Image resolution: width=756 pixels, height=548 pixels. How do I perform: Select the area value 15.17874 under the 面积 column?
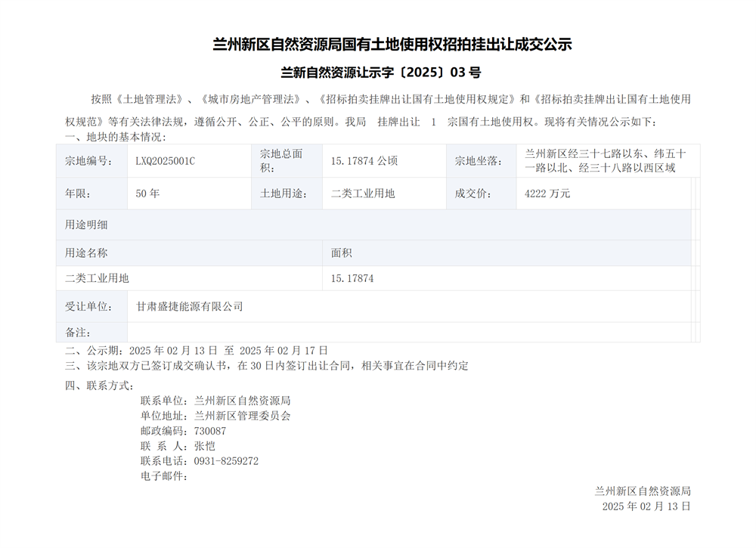352,278
